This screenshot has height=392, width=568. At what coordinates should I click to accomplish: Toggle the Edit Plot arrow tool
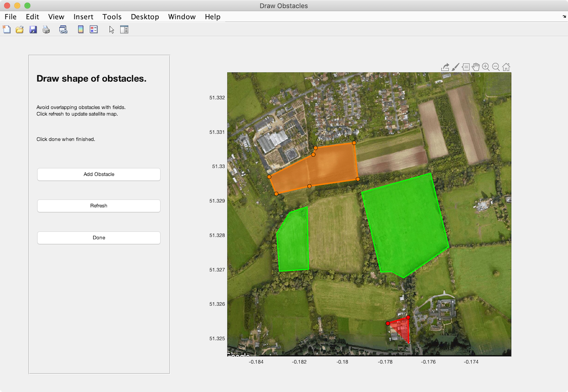pos(112,30)
